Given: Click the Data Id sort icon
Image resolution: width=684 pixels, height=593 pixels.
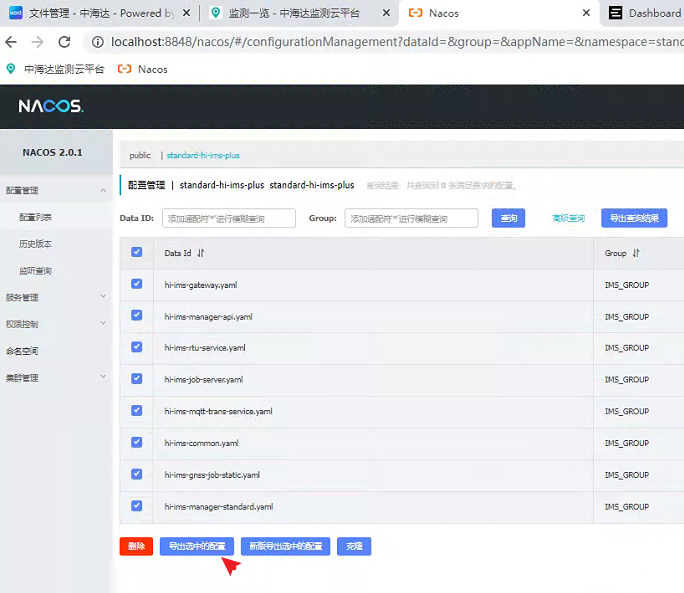Looking at the screenshot, I should coord(201,253).
